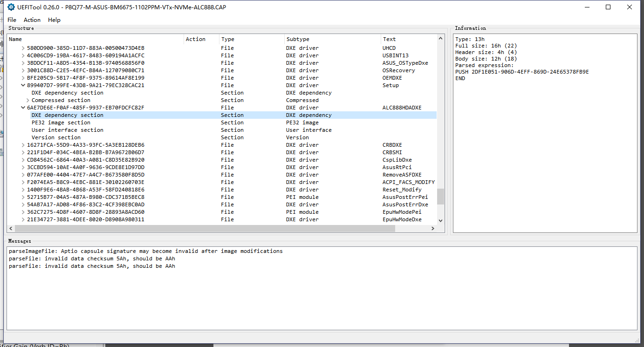Select DXE dependency section under Setup file
The image size is (644, 347).
[x=222, y=93]
